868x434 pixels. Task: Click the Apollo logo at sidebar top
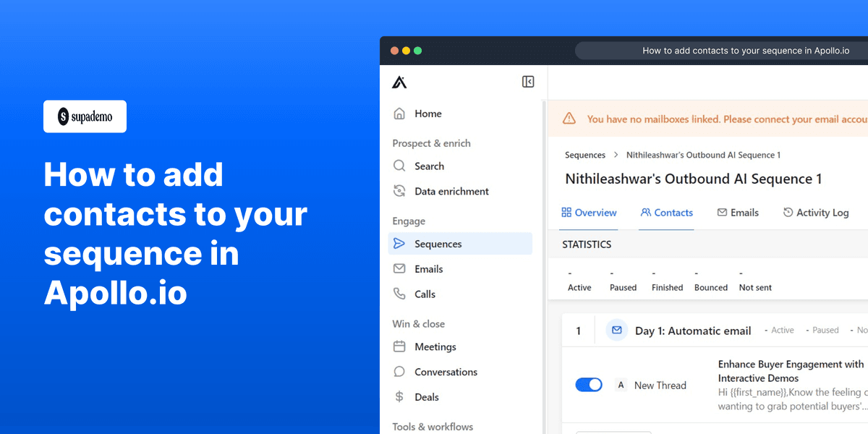coord(399,82)
